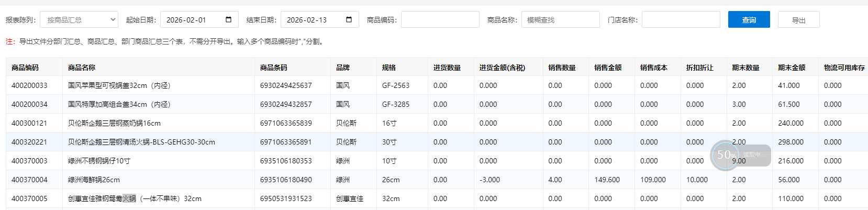Click the 50% progress circle indicator
Viewport: 868px width, 210px height.
tap(726, 155)
